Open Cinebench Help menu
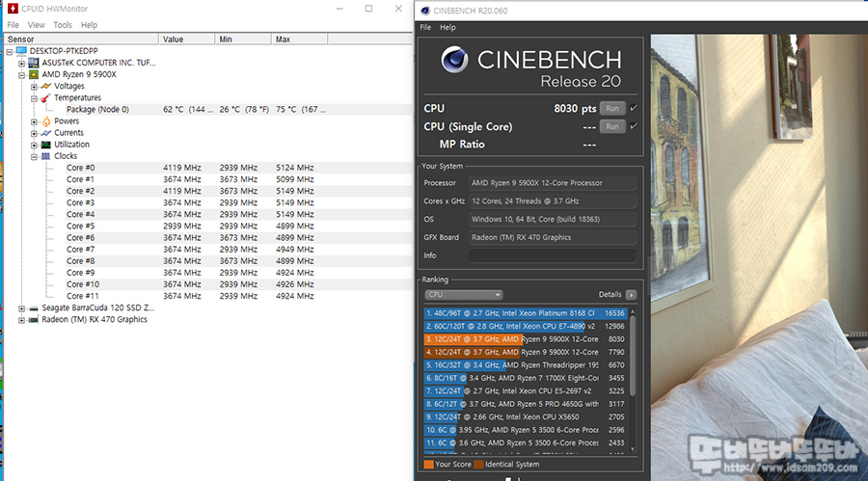 (448, 27)
